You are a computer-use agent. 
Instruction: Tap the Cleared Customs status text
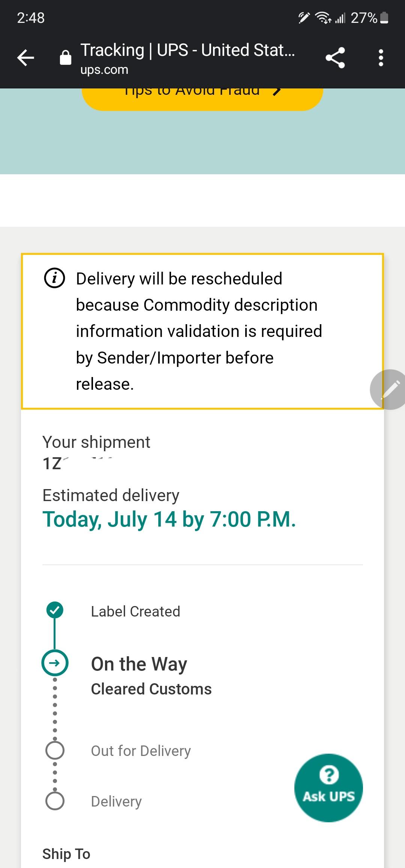tap(151, 689)
